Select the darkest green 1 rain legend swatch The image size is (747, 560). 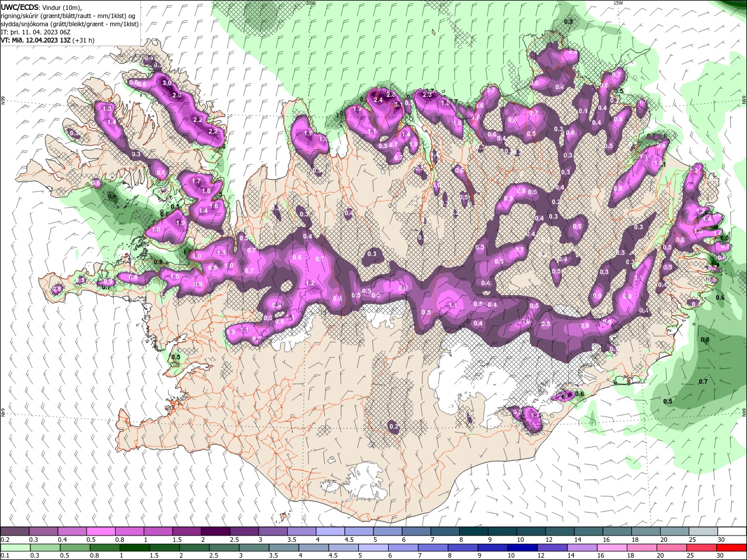click(134, 548)
